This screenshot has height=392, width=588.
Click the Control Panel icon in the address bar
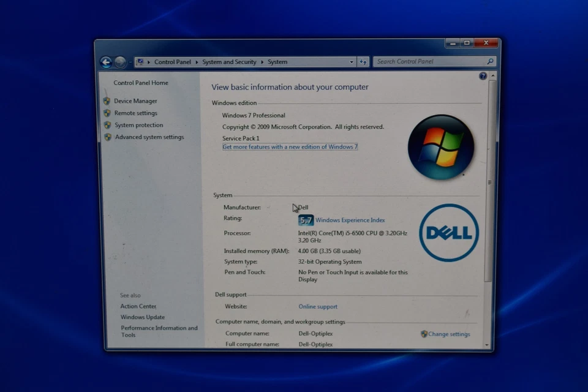click(140, 62)
